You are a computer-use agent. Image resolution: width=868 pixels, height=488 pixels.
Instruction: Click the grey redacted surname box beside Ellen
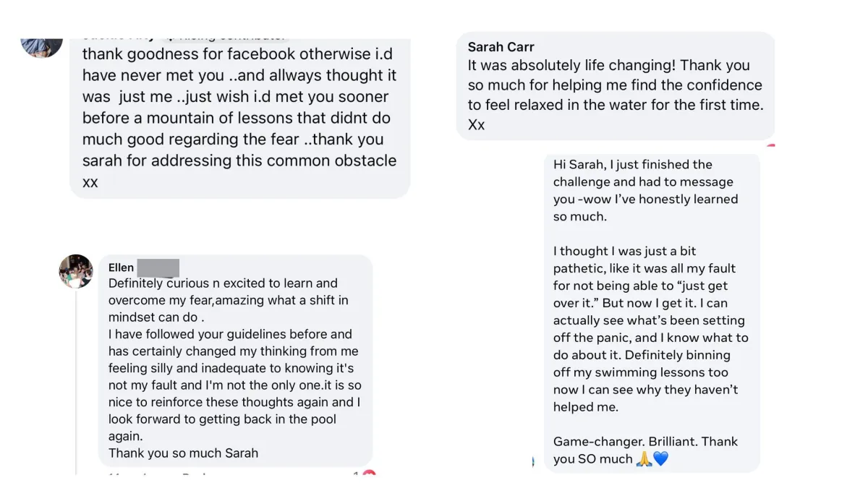click(x=158, y=267)
